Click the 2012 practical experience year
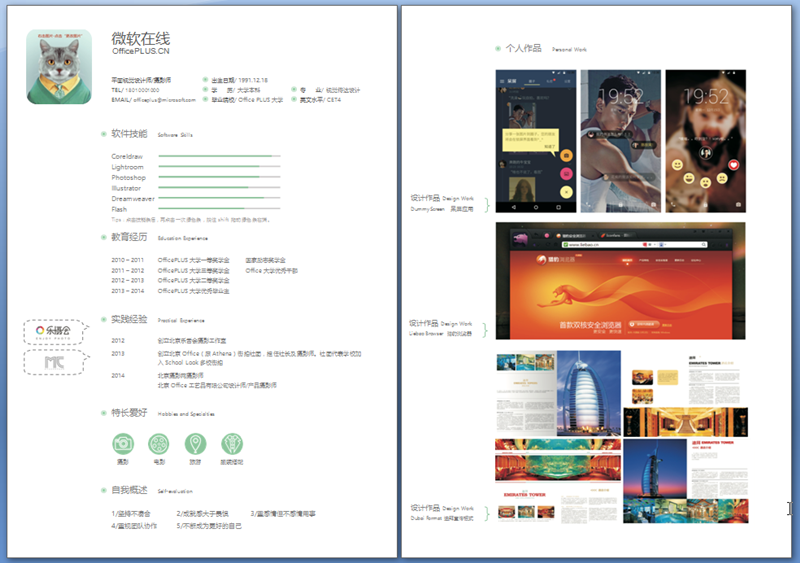800x563 pixels. (x=118, y=340)
